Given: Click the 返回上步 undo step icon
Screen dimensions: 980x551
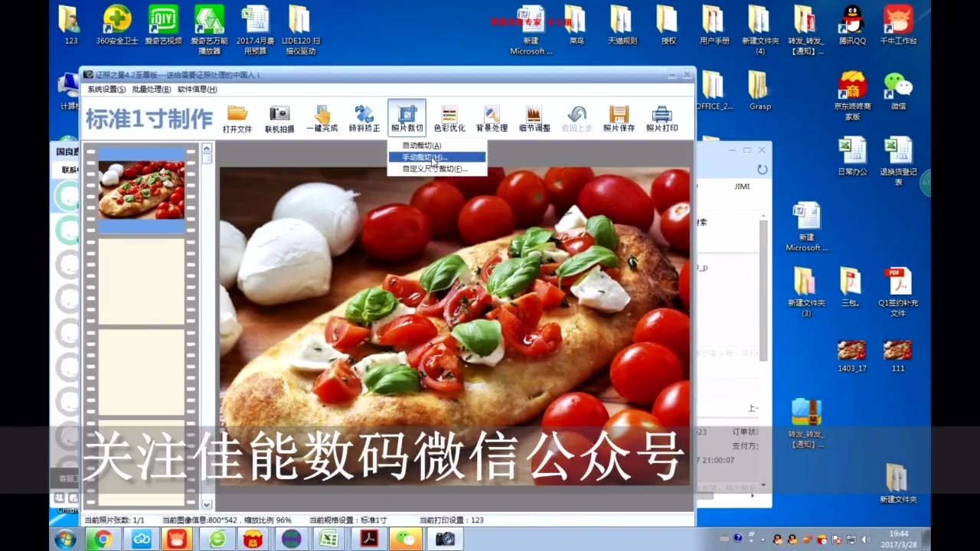Looking at the screenshot, I should coord(577,119).
